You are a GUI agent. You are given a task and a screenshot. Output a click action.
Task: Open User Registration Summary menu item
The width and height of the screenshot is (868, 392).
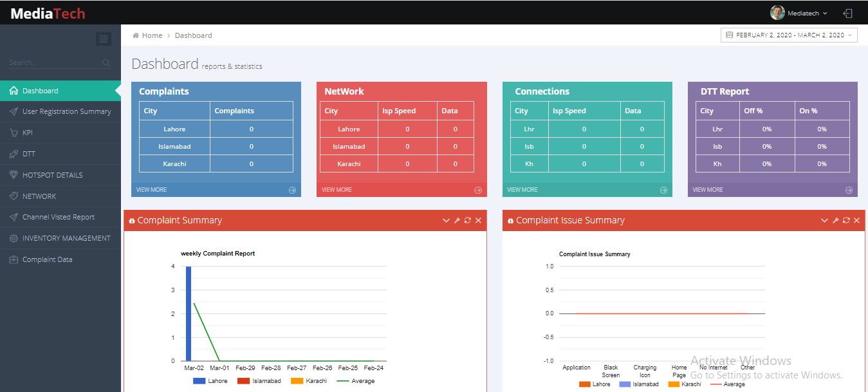pos(66,111)
